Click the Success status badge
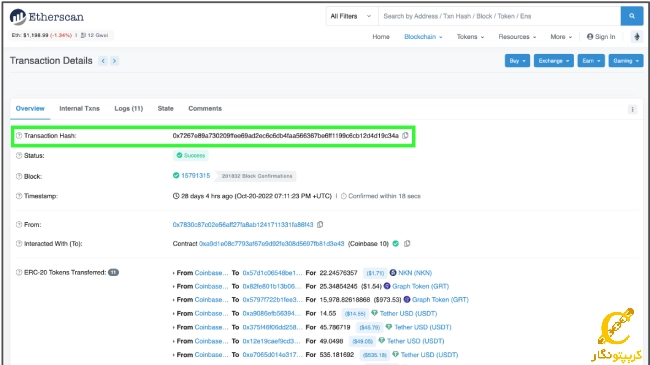The image size is (650, 365). tap(191, 156)
